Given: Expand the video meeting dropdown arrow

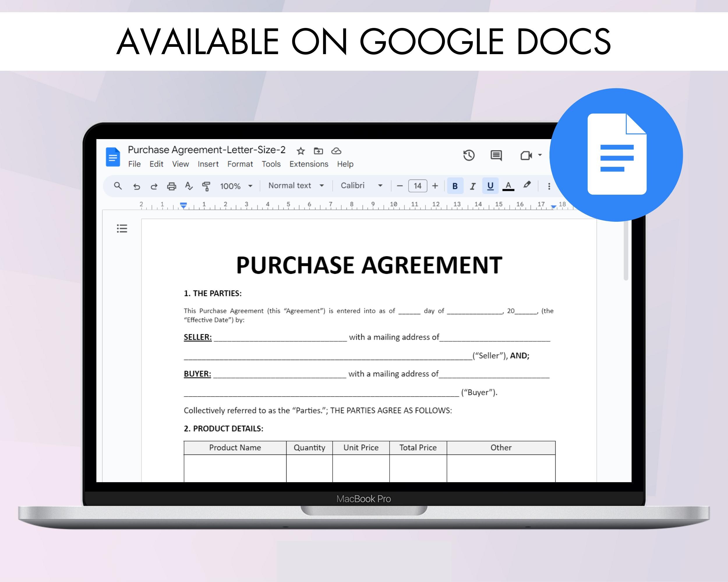Looking at the screenshot, I should pyautogui.click(x=540, y=155).
